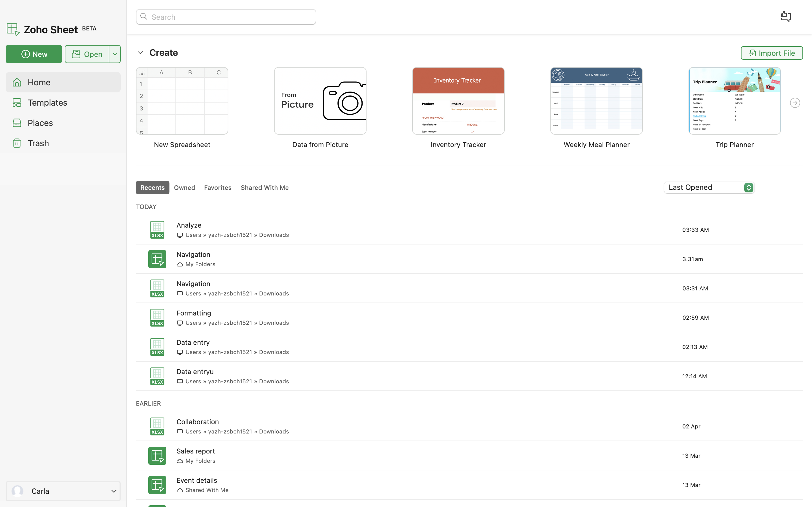812x507 pixels.
Task: Open the Last Opened sort dropdown
Action: 709,187
